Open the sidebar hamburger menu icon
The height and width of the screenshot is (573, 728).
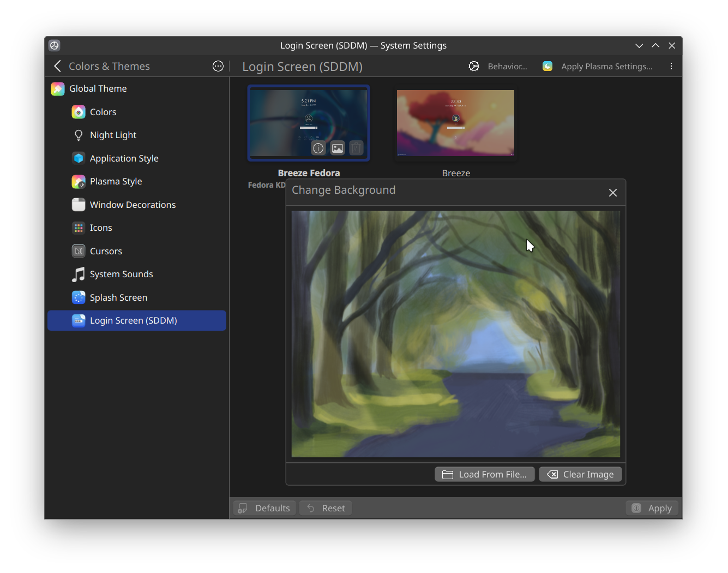(x=218, y=66)
